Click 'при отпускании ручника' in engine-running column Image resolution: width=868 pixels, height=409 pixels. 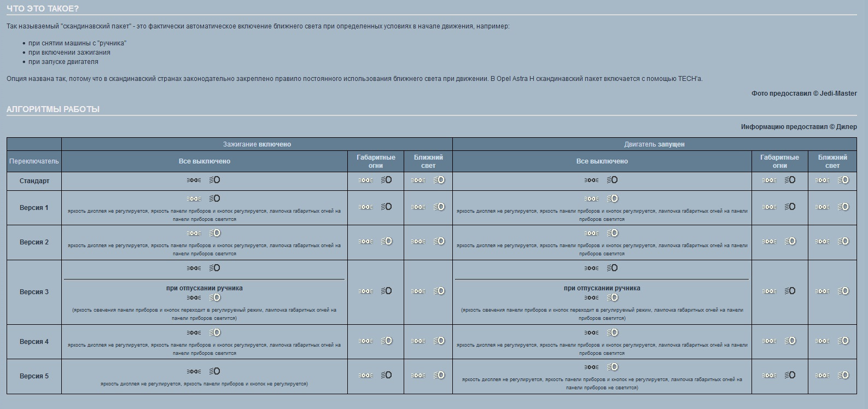click(x=602, y=288)
